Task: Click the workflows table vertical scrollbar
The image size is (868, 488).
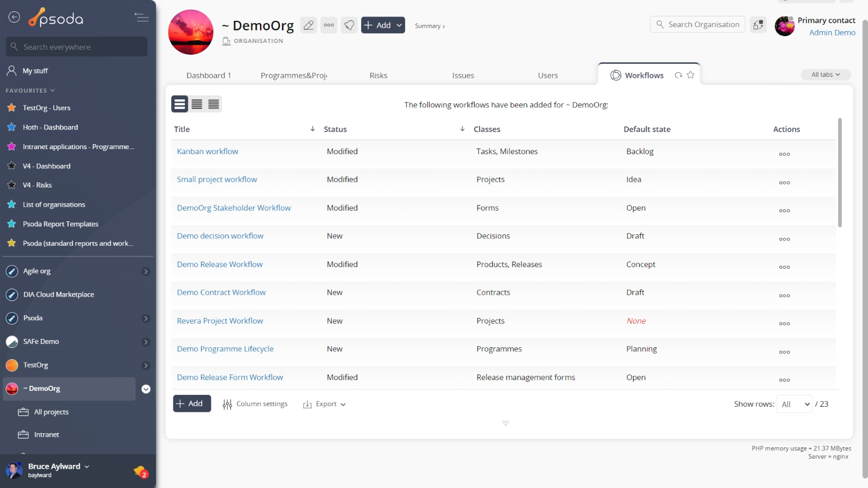Action: [840, 172]
